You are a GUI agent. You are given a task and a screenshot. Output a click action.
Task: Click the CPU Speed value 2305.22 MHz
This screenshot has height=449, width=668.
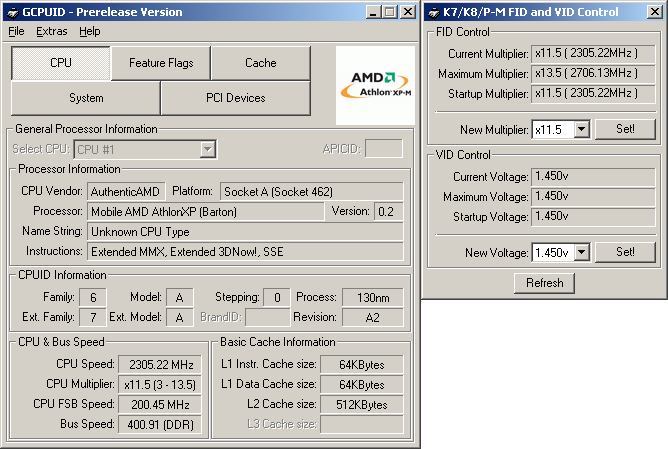click(x=160, y=365)
